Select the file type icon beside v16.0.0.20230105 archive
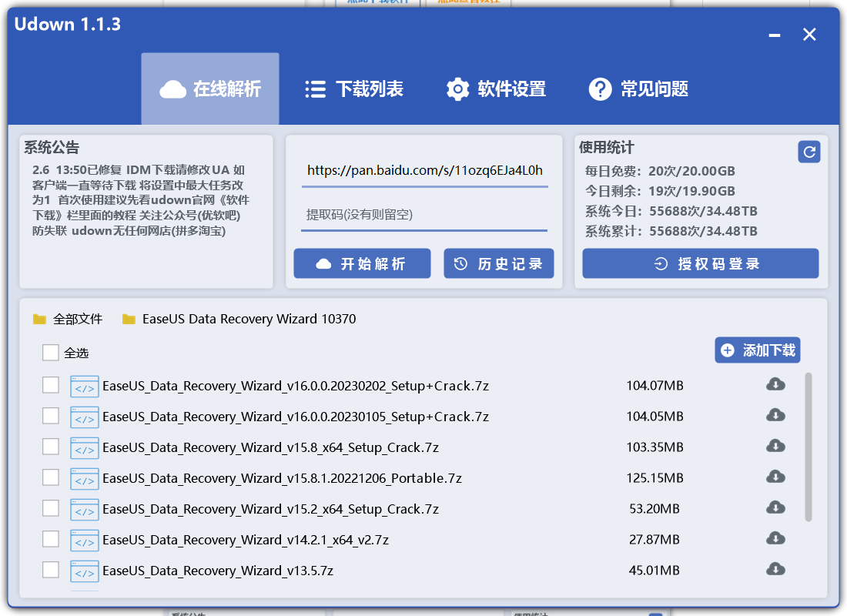Screen dimensions: 847x616 click(x=85, y=417)
